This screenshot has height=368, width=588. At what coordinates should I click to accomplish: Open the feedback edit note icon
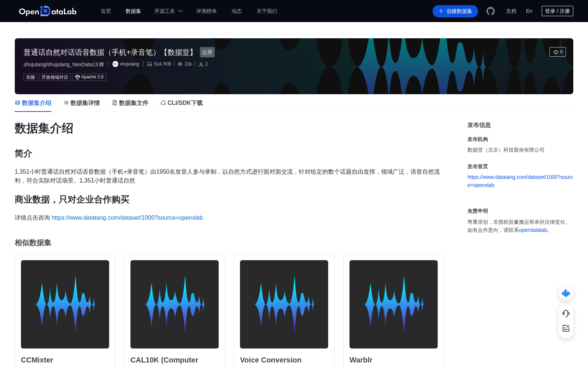[566, 328]
